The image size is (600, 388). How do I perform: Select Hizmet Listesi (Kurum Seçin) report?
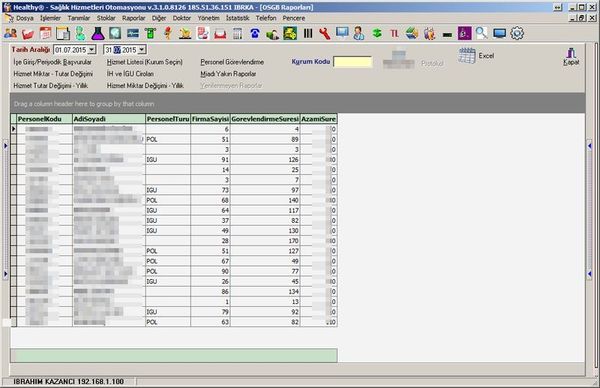[x=145, y=62]
